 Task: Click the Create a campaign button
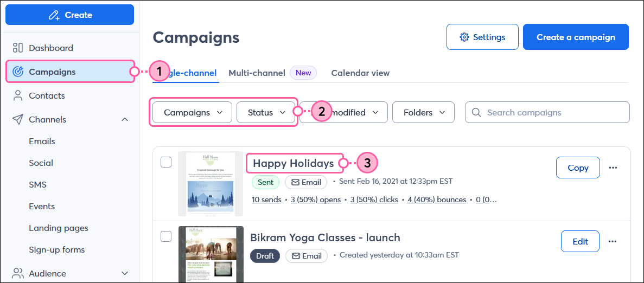pos(576,37)
